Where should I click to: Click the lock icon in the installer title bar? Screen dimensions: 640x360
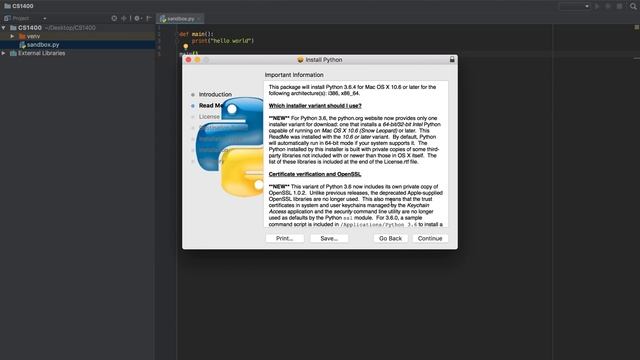(x=452, y=60)
